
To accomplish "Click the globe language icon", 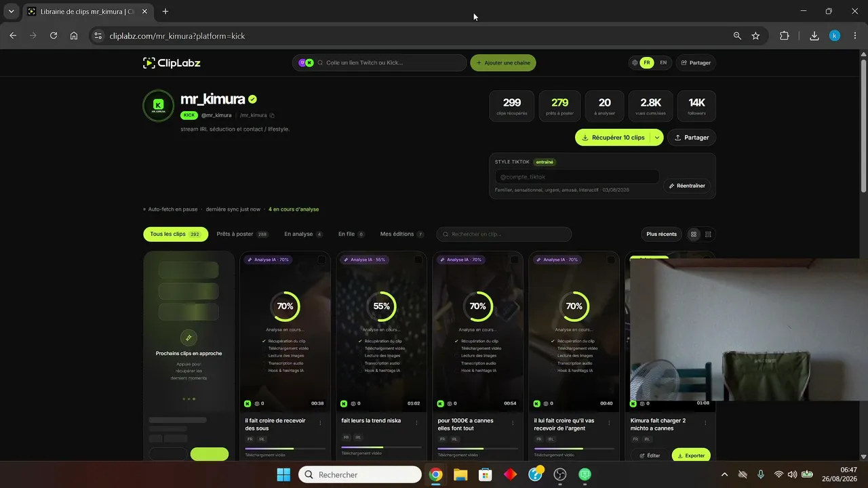I will [635, 63].
